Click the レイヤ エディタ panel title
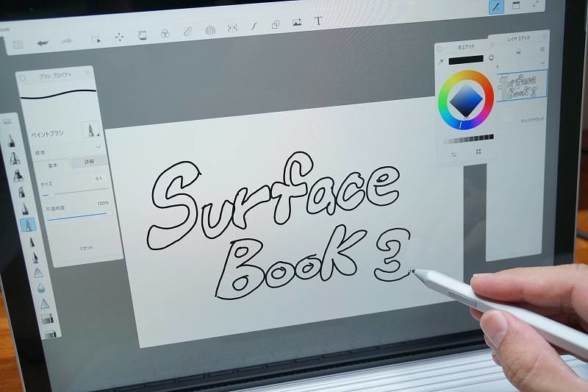 (519, 38)
